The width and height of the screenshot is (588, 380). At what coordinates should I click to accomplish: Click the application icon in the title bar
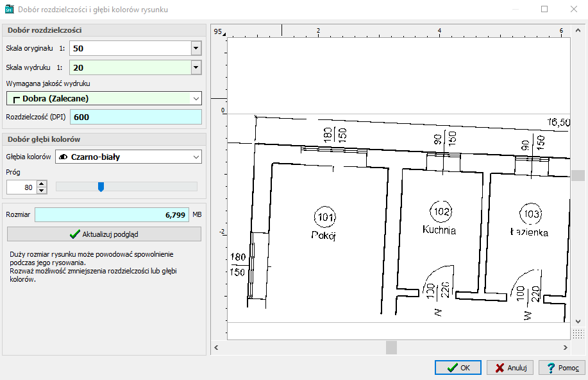[9, 10]
